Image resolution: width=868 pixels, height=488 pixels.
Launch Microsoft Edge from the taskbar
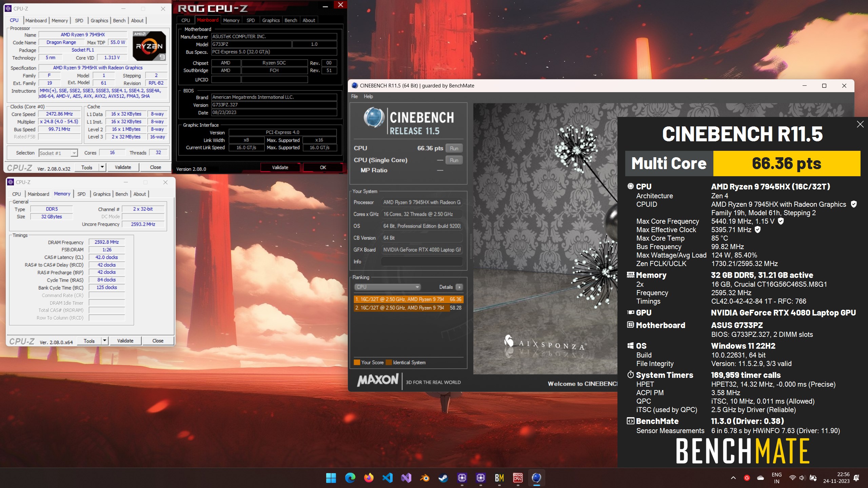pos(350,478)
